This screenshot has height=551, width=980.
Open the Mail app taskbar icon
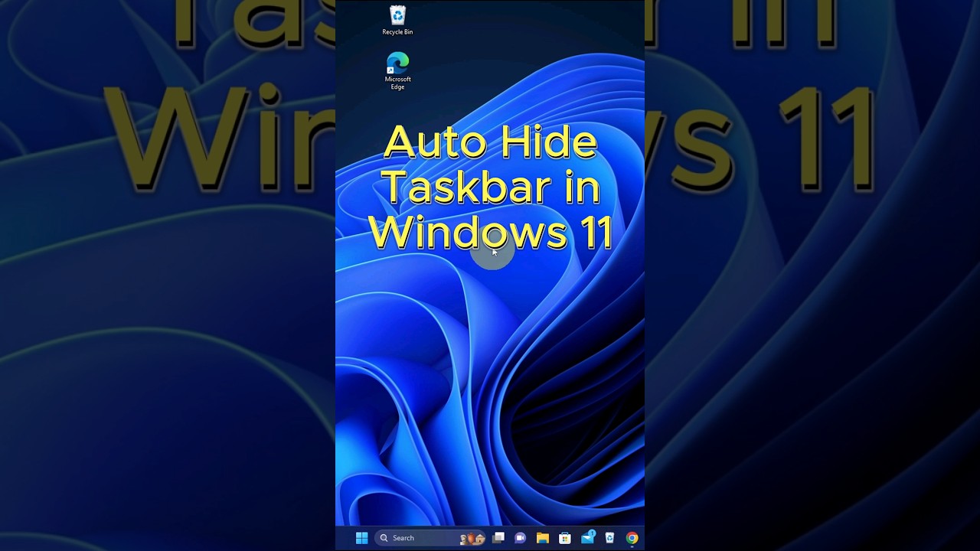click(587, 537)
